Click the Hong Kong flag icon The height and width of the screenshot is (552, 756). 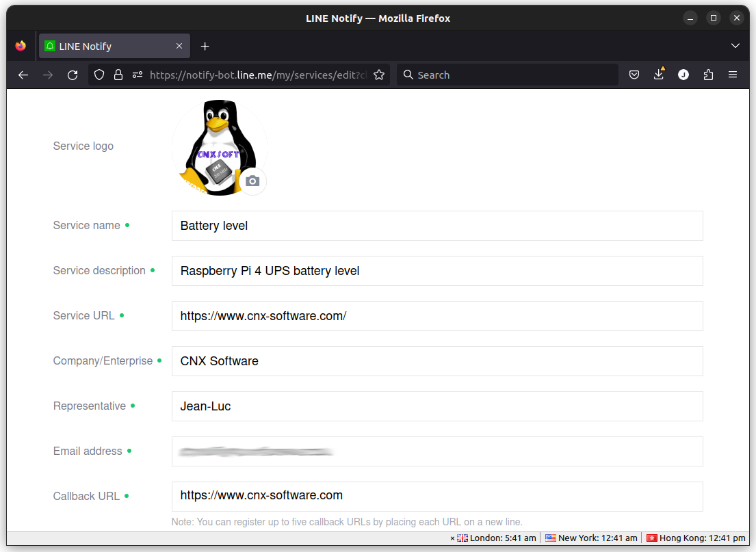[x=652, y=538]
